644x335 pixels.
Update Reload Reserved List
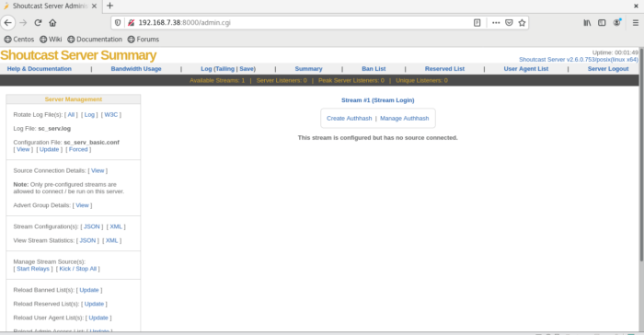94,304
